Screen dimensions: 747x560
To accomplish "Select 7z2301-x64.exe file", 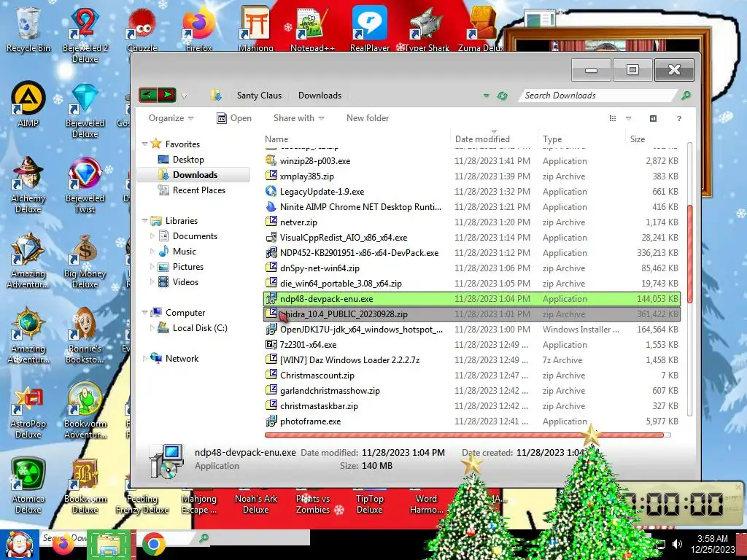I will (x=472, y=345).
